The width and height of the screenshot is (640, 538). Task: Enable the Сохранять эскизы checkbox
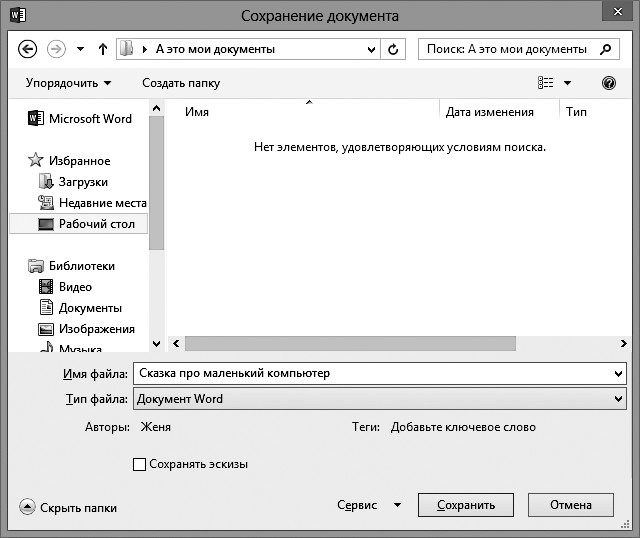pos(139,464)
